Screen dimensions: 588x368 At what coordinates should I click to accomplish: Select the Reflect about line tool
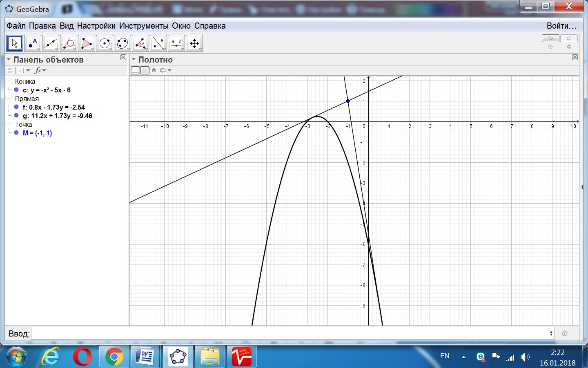158,43
